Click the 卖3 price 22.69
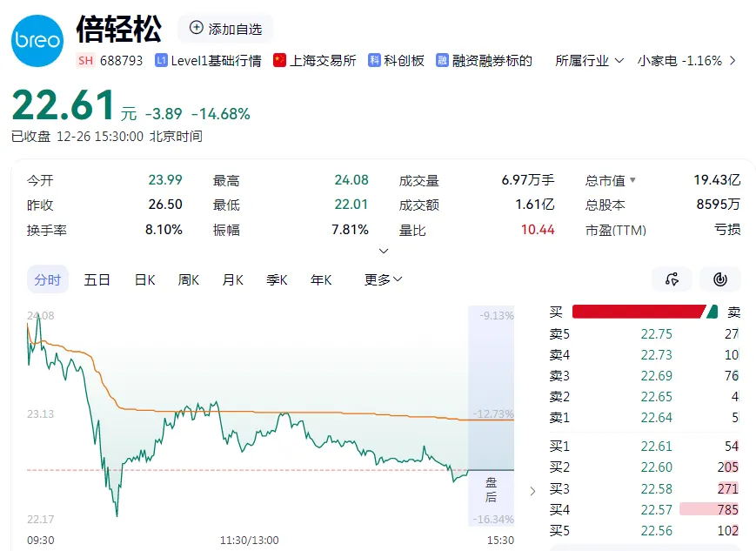The width and height of the screenshot is (756, 551). [656, 376]
